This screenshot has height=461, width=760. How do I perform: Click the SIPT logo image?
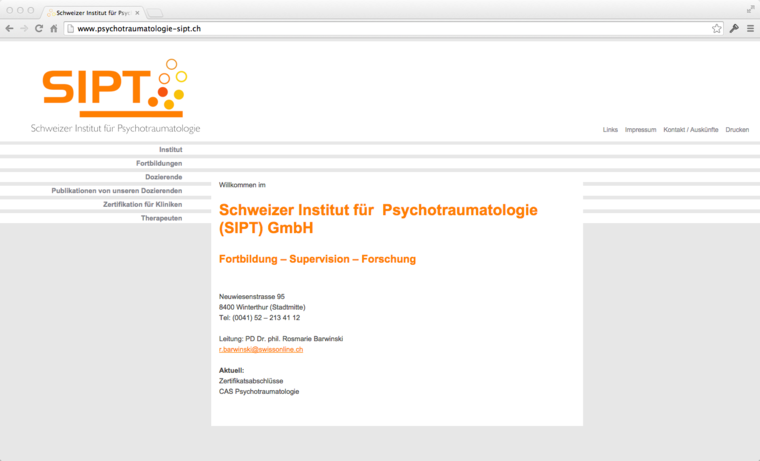pos(115,88)
